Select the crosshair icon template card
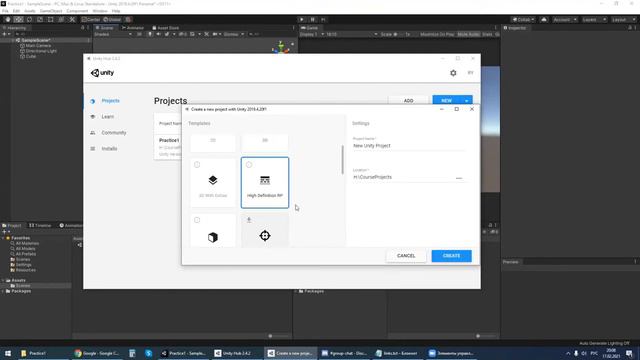 pyautogui.click(x=265, y=231)
